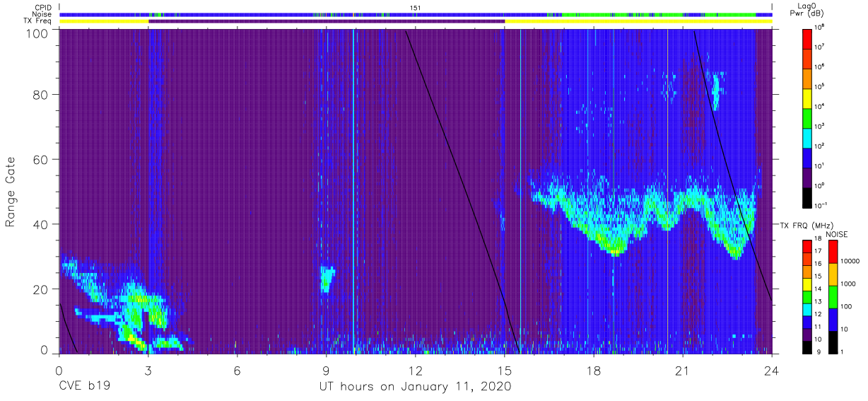This screenshot has width=868, height=401.
Task: Click the Range Gate y-axis title
Action: (11, 192)
